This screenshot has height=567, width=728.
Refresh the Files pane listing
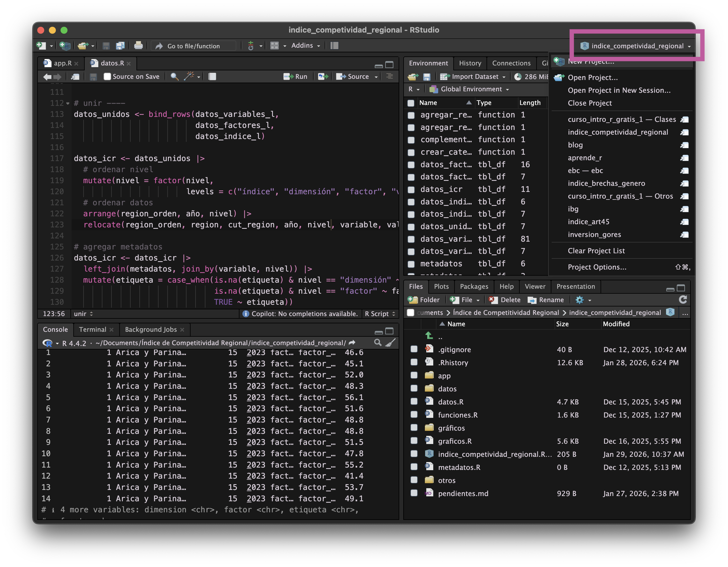click(683, 299)
